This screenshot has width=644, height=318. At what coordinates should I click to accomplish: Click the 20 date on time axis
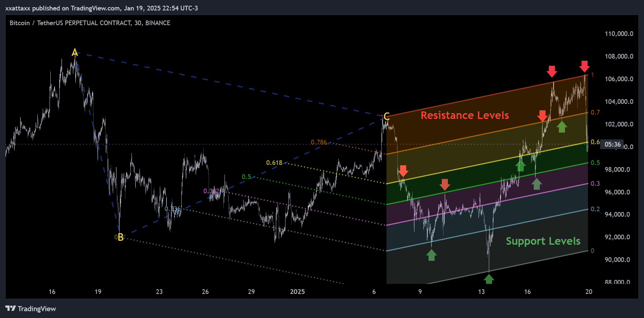pos(589,292)
